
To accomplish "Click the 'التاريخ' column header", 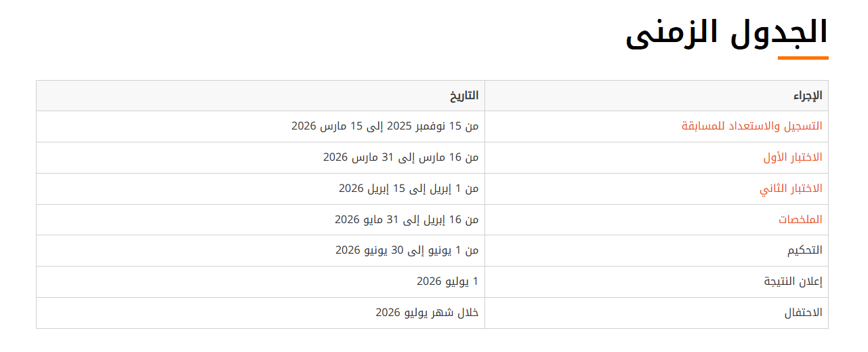I will click(463, 96).
